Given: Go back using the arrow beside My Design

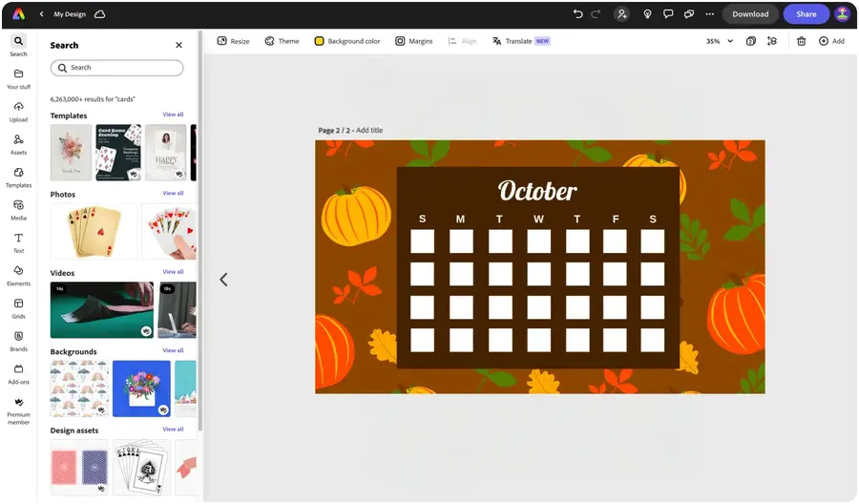Looking at the screenshot, I should pos(42,14).
